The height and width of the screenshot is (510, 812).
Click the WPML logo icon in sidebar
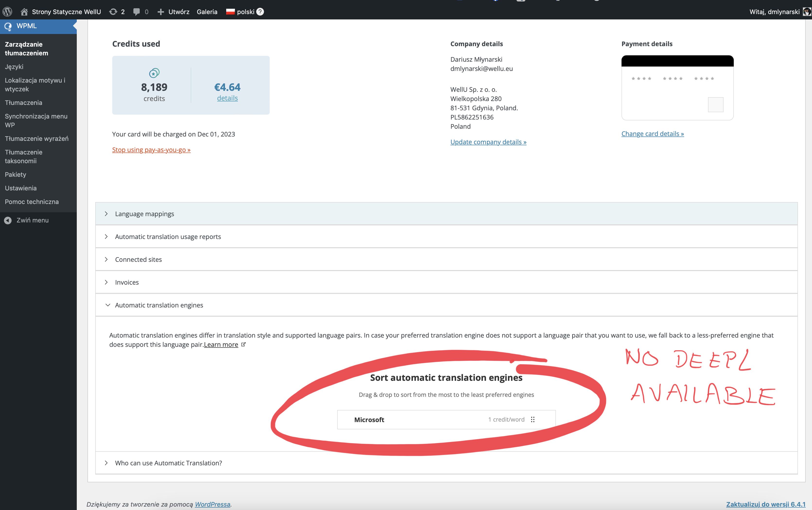pos(8,26)
